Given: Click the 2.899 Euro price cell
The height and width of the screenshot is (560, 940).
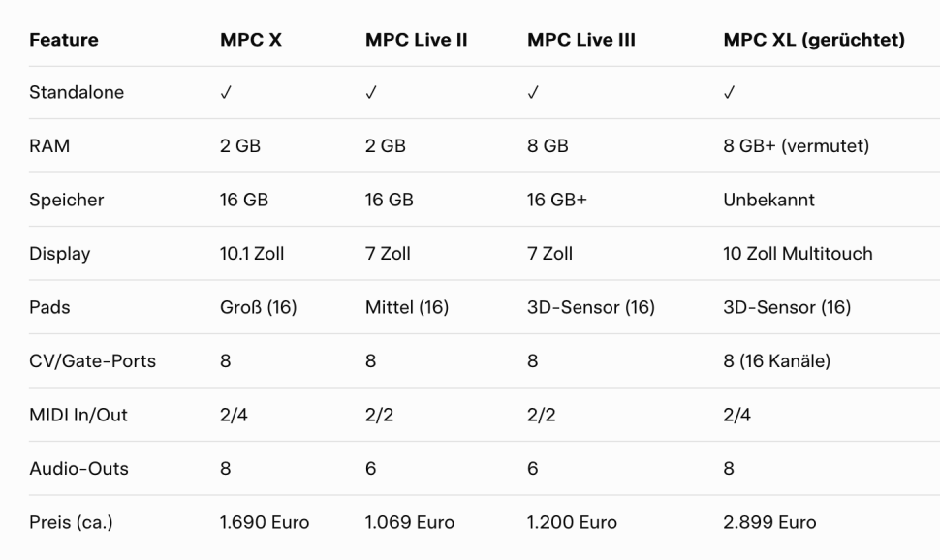Looking at the screenshot, I should point(769,523).
